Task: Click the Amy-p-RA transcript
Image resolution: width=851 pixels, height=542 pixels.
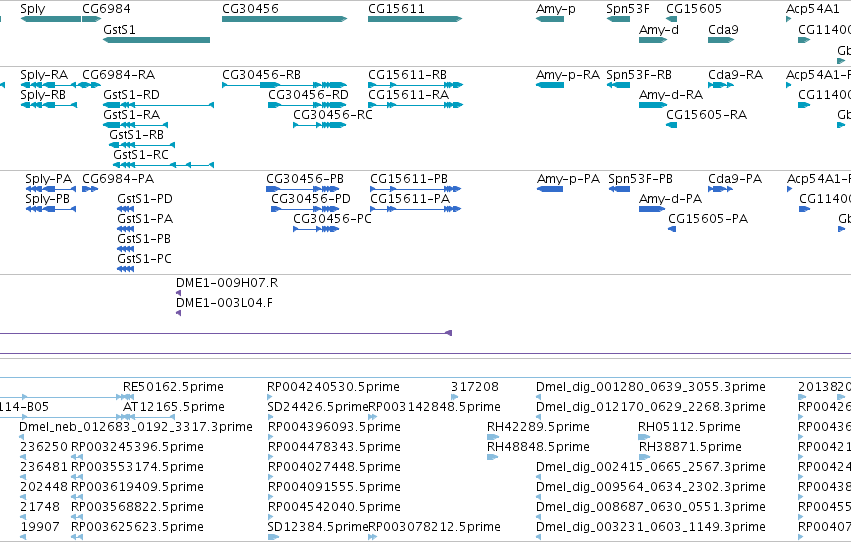Action: 550,85
